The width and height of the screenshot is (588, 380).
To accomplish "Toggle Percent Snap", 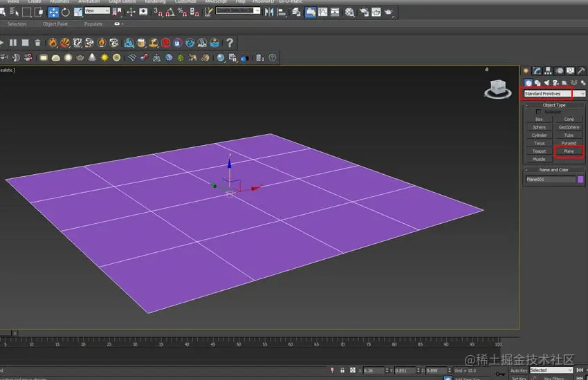I will (x=182, y=12).
